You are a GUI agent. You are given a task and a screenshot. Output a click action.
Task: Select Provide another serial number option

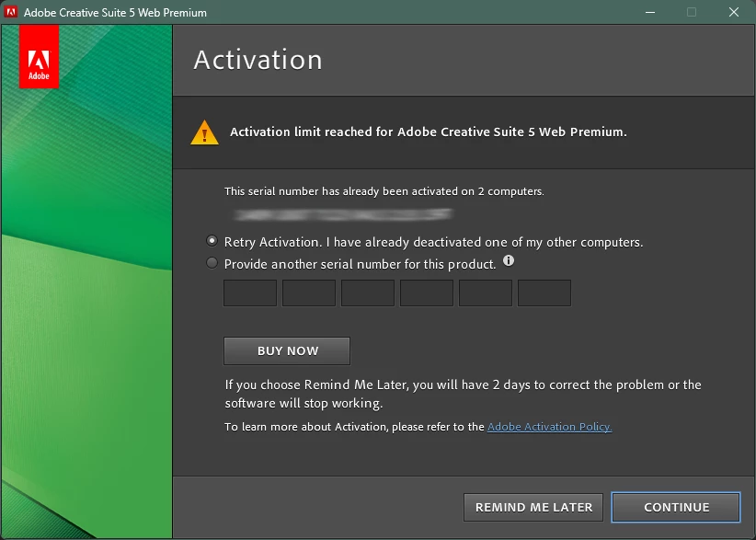[212, 263]
